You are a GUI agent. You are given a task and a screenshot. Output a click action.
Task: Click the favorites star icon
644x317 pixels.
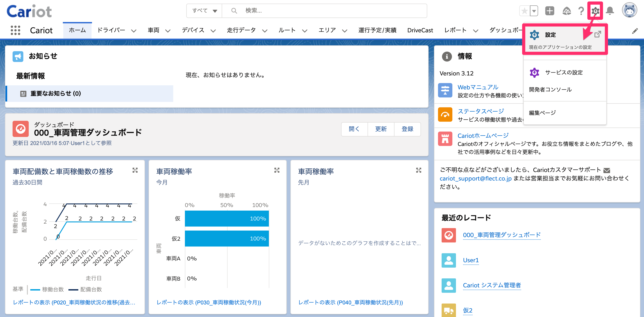pos(524,11)
